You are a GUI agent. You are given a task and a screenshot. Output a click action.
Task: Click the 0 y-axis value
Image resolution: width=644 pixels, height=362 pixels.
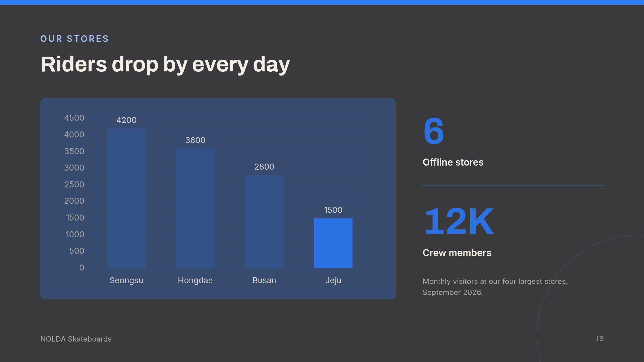coord(82,268)
